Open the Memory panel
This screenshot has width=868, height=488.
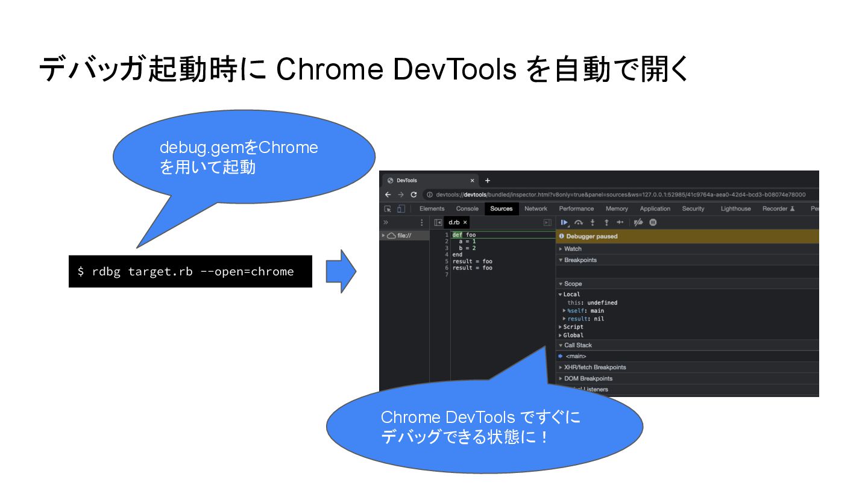click(x=617, y=208)
